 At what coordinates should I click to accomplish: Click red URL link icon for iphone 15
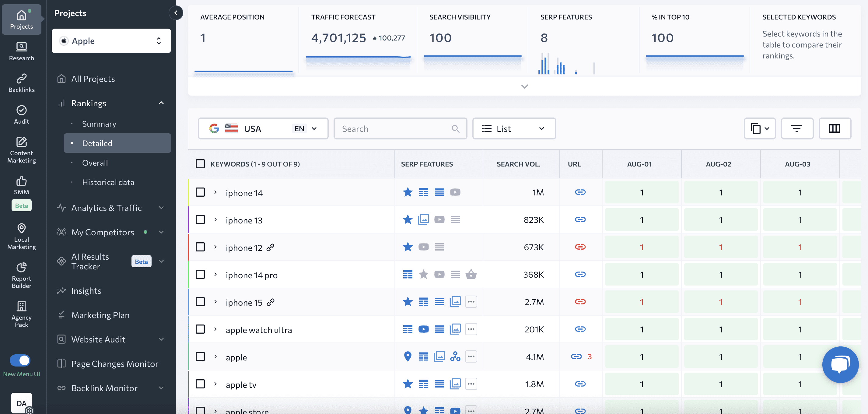580,302
